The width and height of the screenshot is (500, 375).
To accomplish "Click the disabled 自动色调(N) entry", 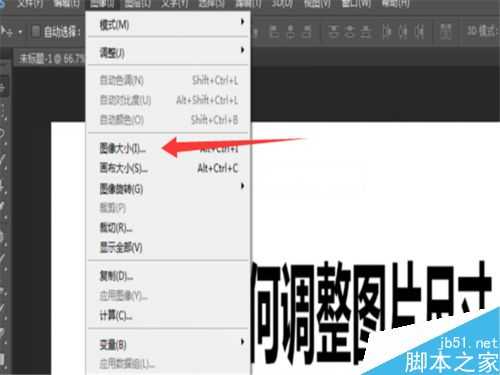I will pos(168,80).
